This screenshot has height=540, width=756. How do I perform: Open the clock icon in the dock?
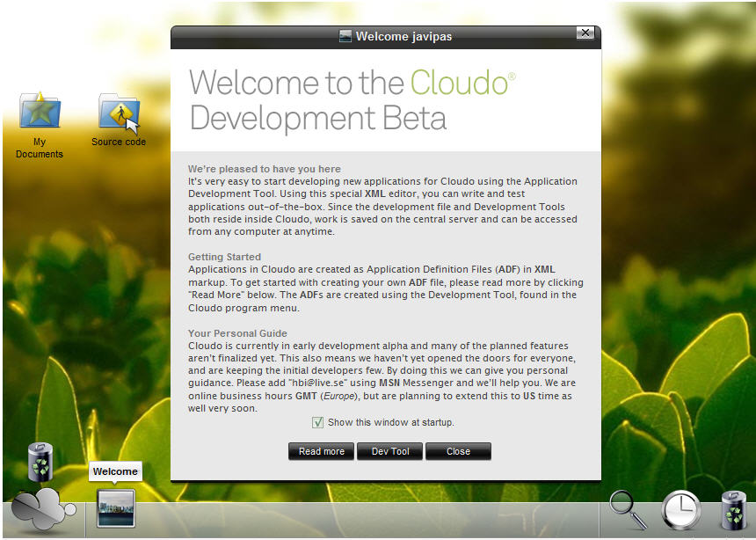click(681, 511)
